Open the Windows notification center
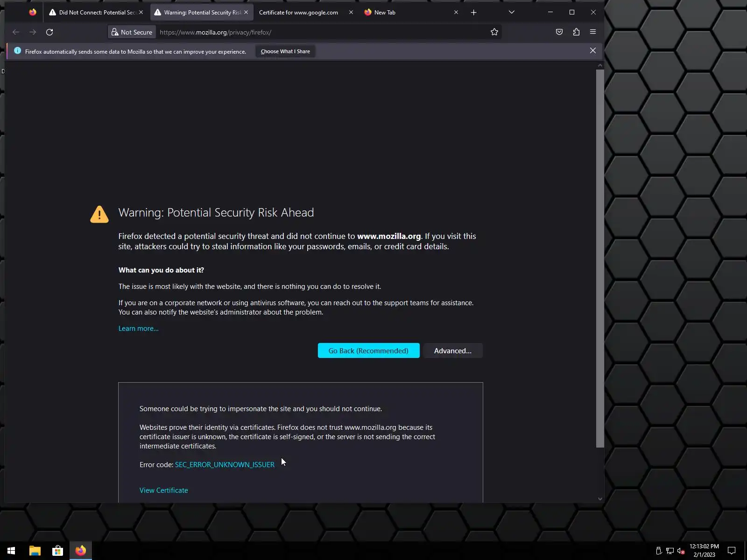Viewport: 747px width, 560px height. (x=732, y=551)
